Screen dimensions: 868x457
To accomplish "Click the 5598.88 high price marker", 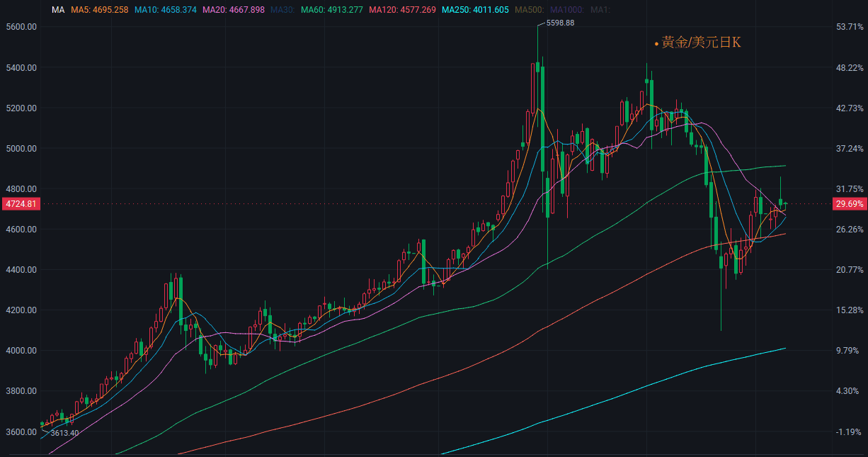I will pos(560,23).
